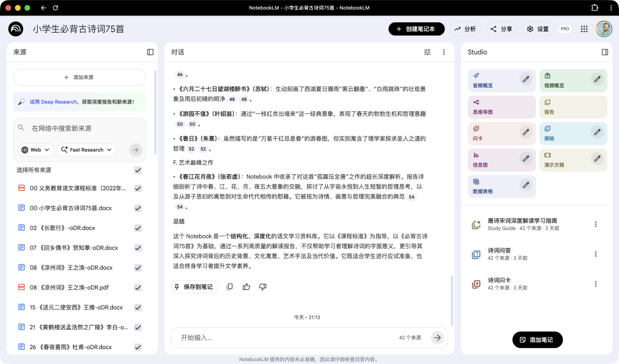
Task: Go back using the title bar arrow
Action: 44,7
